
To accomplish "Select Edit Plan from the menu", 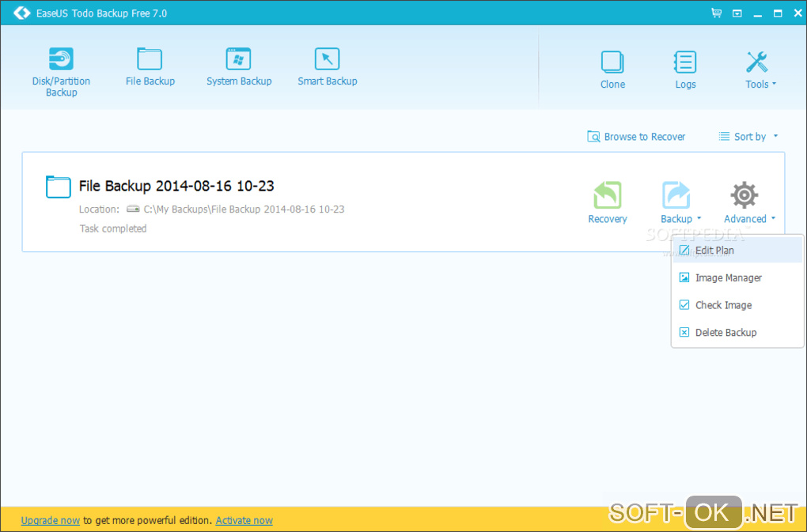I will pos(737,251).
